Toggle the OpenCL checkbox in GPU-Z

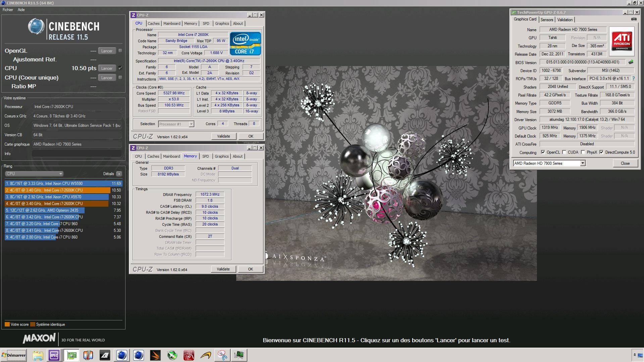click(543, 152)
